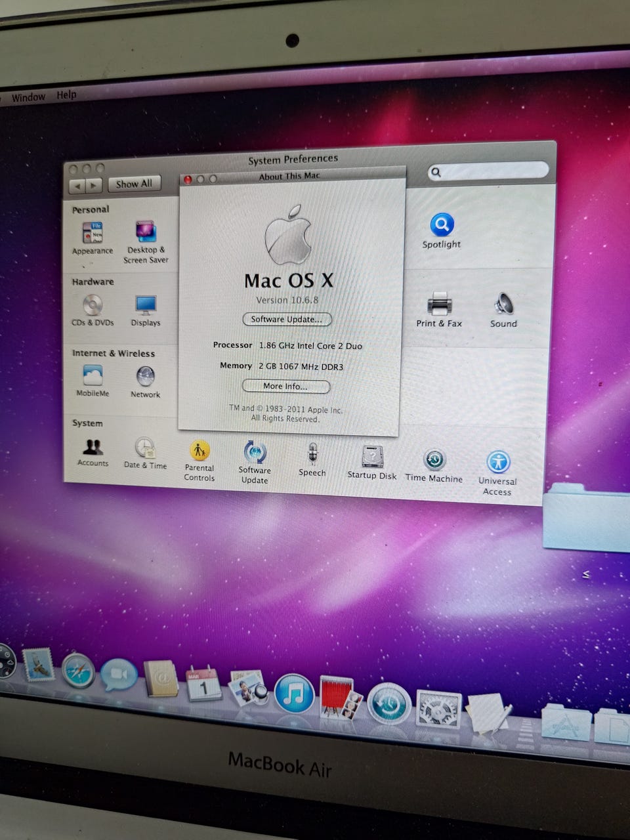Close the About This Mac window

(x=188, y=179)
